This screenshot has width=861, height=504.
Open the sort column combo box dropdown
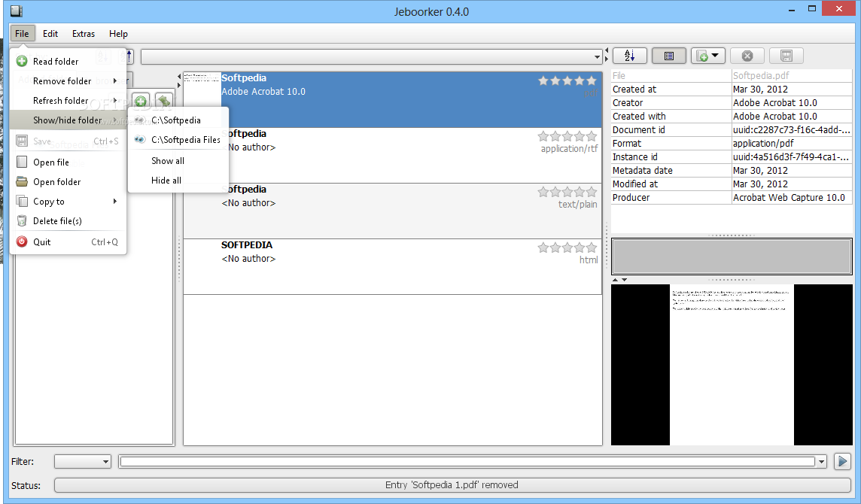pos(597,56)
